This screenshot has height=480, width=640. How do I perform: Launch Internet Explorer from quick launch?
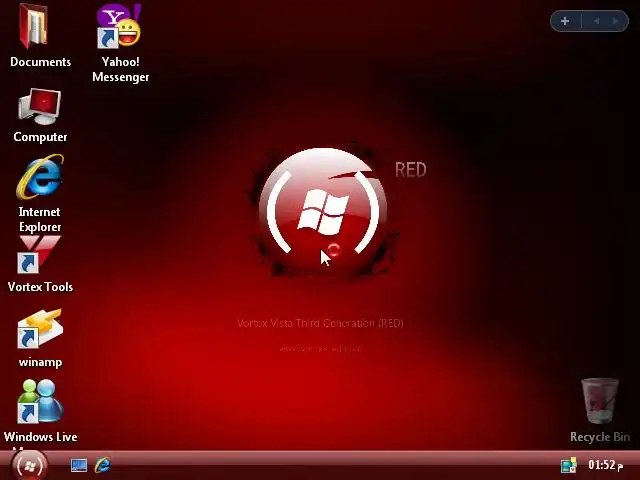pyautogui.click(x=102, y=465)
